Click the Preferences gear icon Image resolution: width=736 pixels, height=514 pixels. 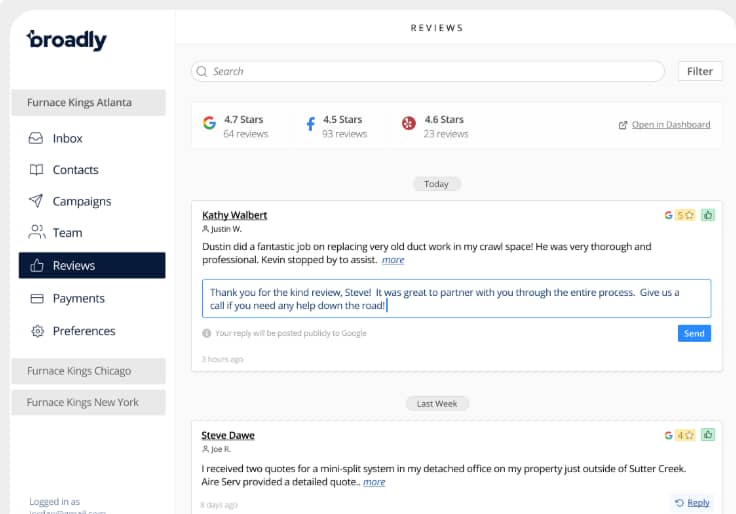[x=37, y=331]
